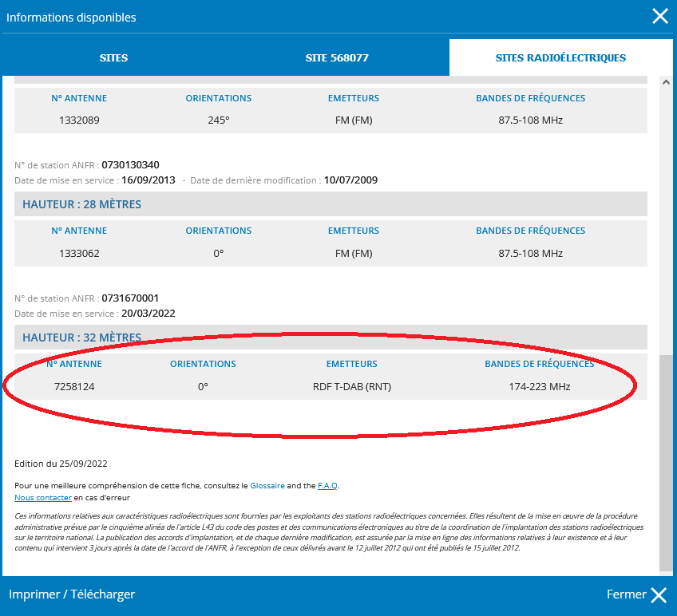677x616 pixels.
Task: Switch to the SITES tab
Action: click(x=113, y=57)
